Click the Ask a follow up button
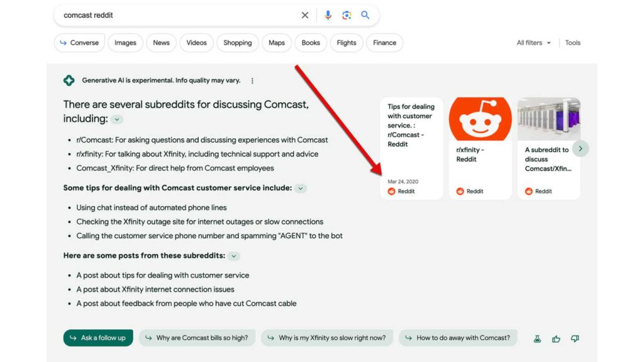The width and height of the screenshot is (644, 362). coord(98,337)
